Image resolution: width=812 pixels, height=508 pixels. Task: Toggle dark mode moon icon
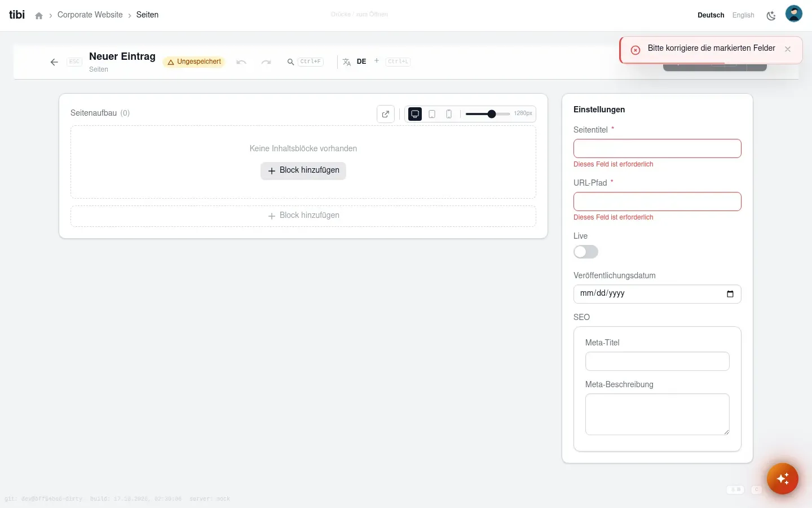click(771, 15)
